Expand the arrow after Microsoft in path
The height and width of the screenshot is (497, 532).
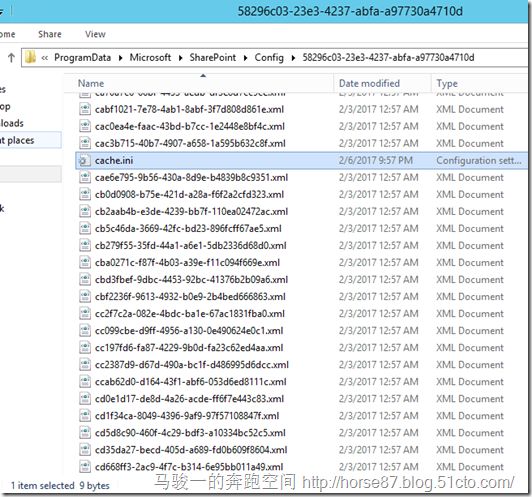[x=180, y=58]
